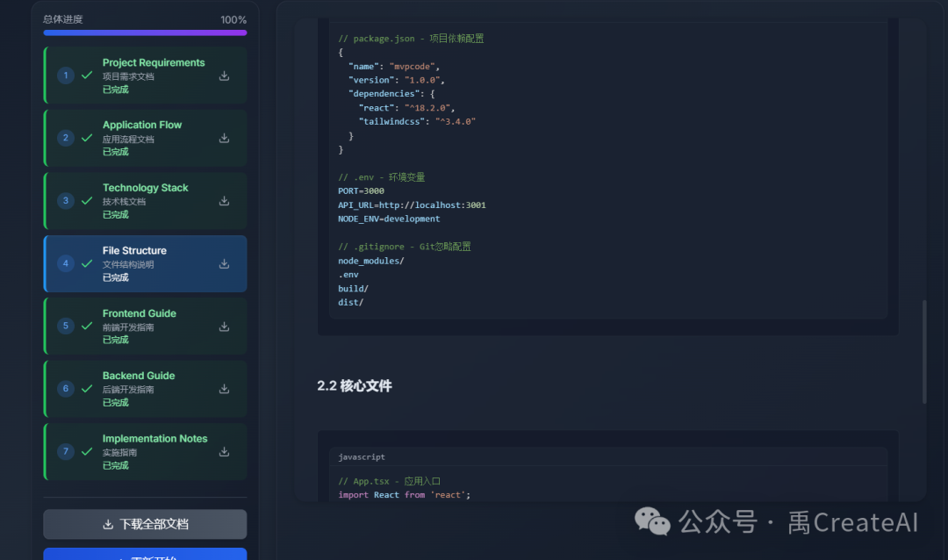The image size is (948, 560).
Task: Download the Backend Guide document
Action: coord(224,389)
